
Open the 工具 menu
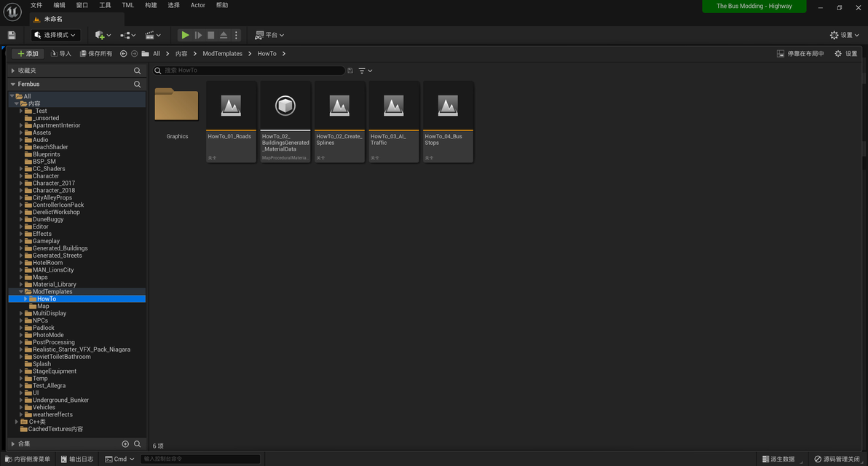tap(105, 5)
